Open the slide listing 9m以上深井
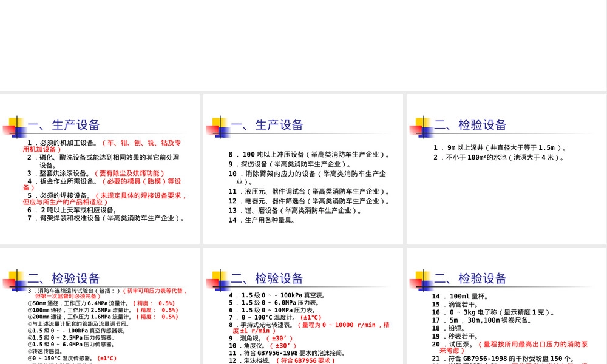 (x=506, y=169)
